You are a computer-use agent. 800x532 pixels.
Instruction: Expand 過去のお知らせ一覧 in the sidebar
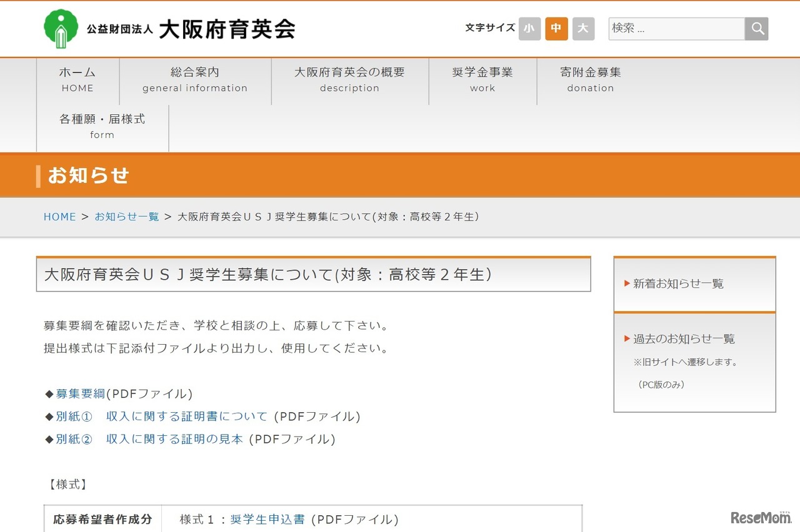[684, 339]
